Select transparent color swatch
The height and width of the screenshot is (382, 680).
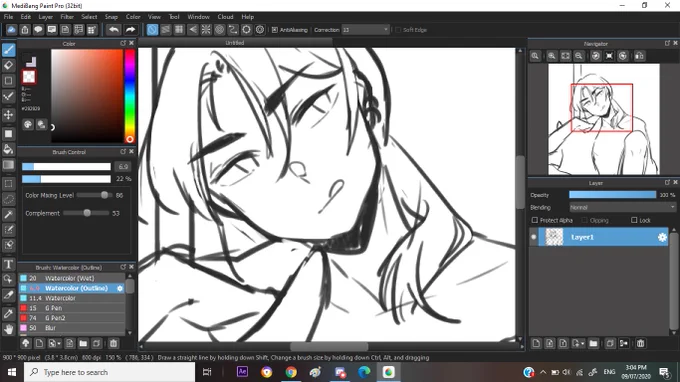pos(29,77)
